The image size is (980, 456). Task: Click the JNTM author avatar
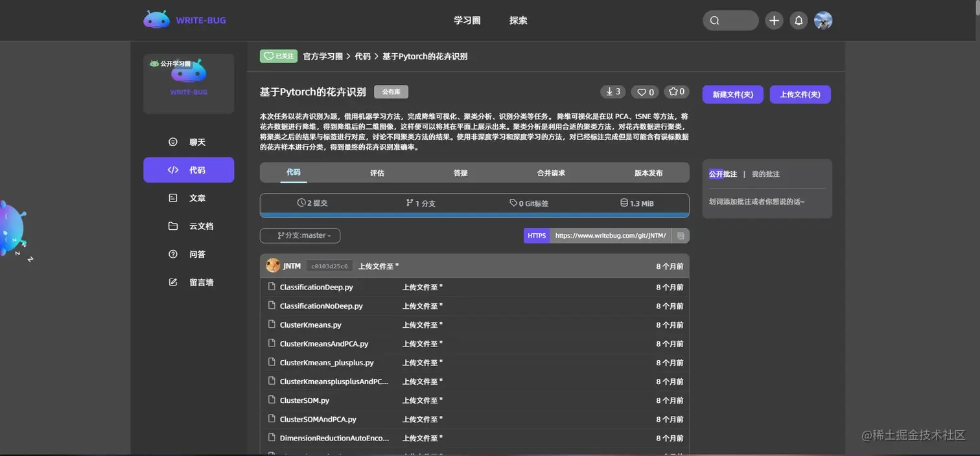273,266
